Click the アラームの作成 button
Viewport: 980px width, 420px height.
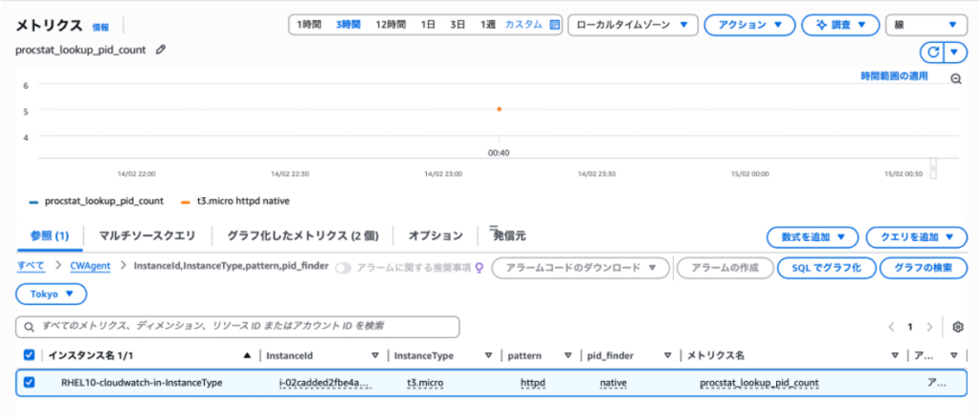coord(725,268)
